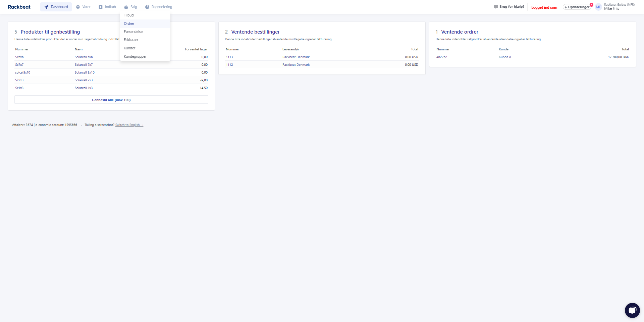
Task: Click the -9,00 expected stock value
Action: (x=204, y=80)
